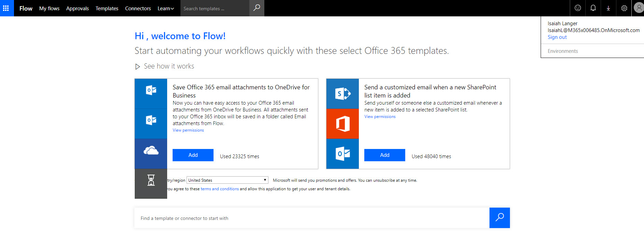View permissions for SharePoint list template

tap(380, 117)
